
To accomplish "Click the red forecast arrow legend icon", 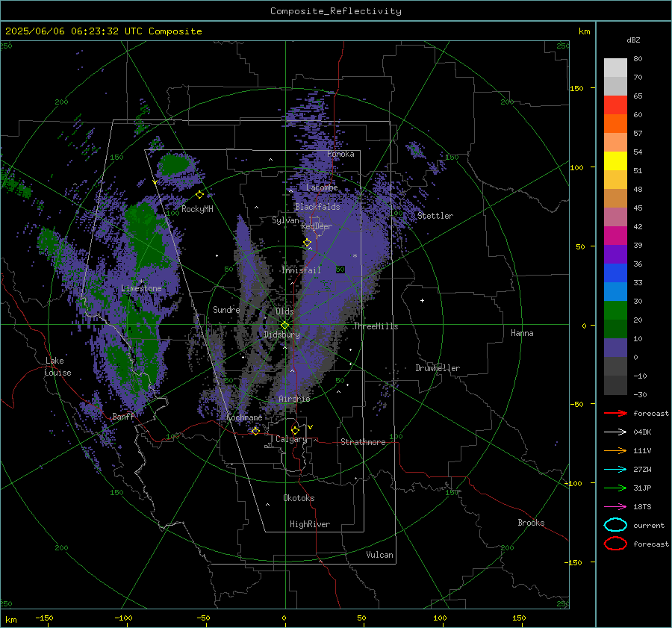I will 615,413.
